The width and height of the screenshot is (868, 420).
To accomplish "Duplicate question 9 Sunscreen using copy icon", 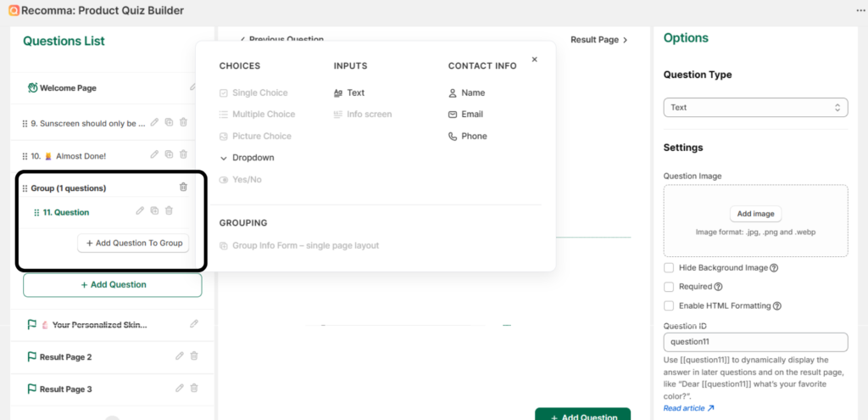I will pos(169,123).
